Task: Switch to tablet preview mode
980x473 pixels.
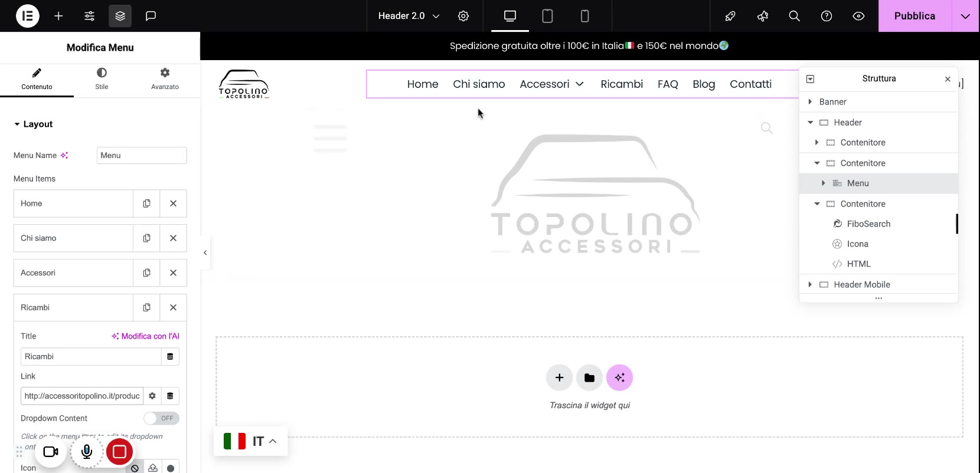Action: tap(547, 16)
